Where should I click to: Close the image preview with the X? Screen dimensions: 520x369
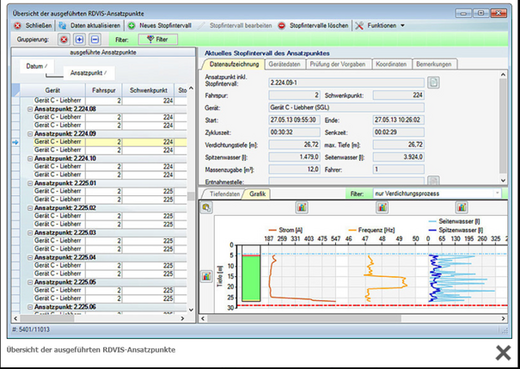pyautogui.click(x=503, y=353)
